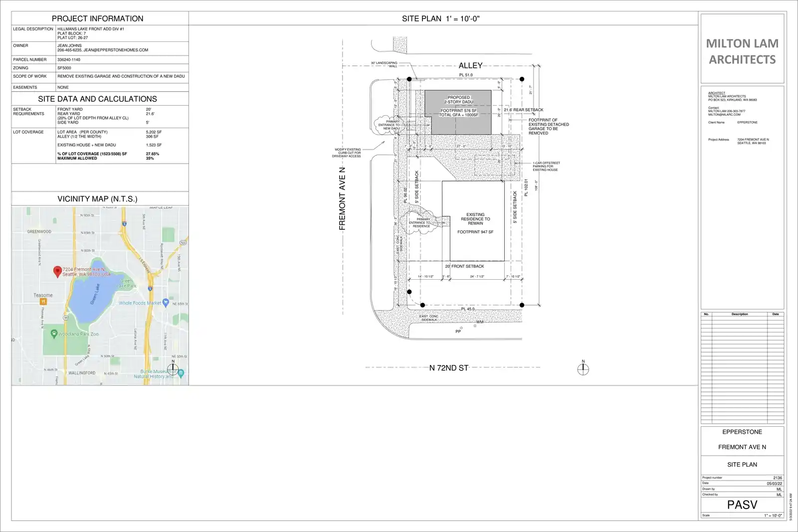The width and height of the screenshot is (798, 532).
Task: Click the owner name JEAN JOHNS
Action: (69, 45)
